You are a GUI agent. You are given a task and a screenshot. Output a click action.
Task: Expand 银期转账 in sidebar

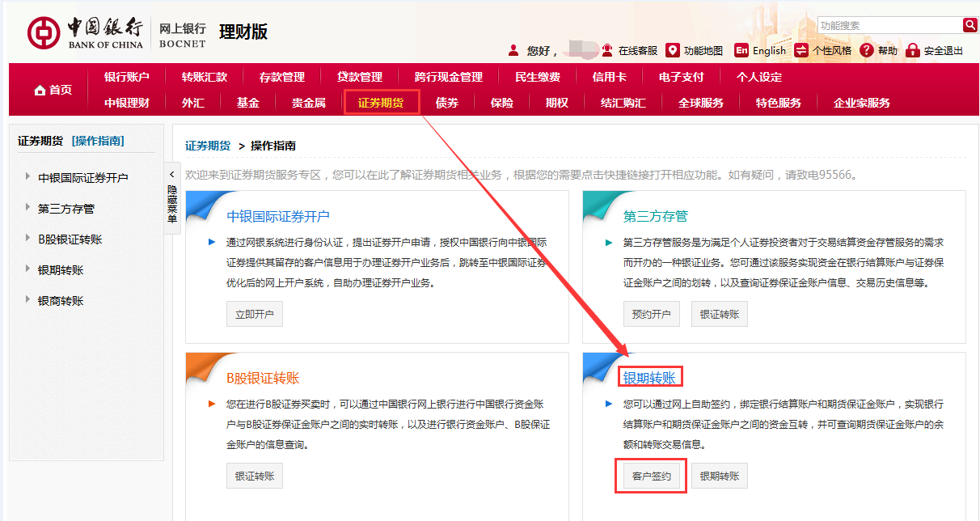61,269
